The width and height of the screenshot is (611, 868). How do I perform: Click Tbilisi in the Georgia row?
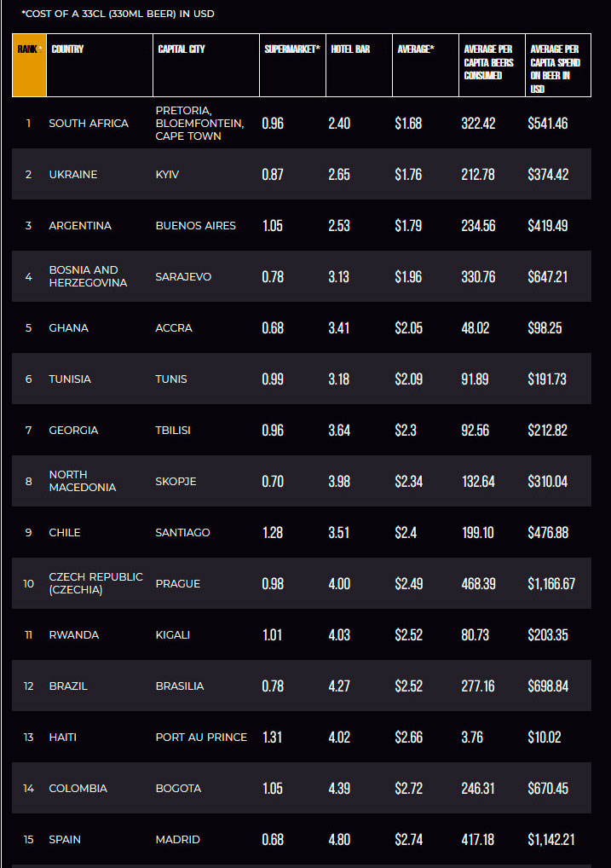173,430
